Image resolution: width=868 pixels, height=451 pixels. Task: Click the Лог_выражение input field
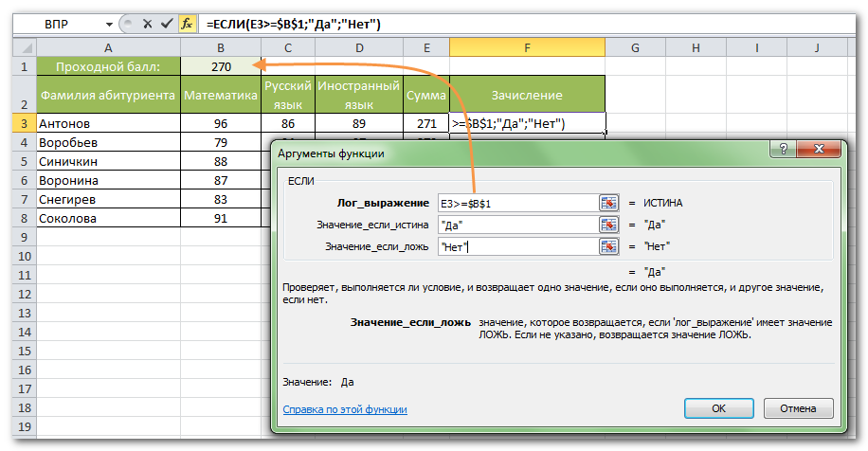click(x=518, y=203)
